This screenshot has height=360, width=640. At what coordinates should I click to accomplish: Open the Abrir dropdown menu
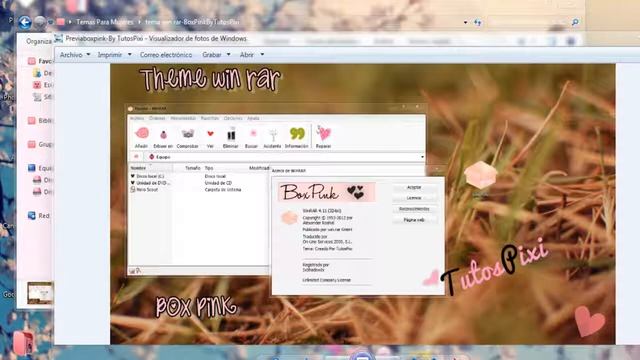(x=251, y=55)
